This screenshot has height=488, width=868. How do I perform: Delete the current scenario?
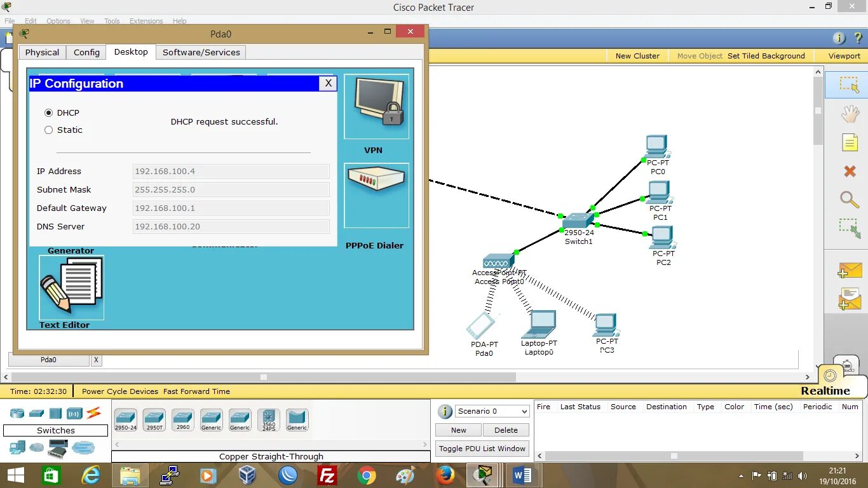coord(506,430)
